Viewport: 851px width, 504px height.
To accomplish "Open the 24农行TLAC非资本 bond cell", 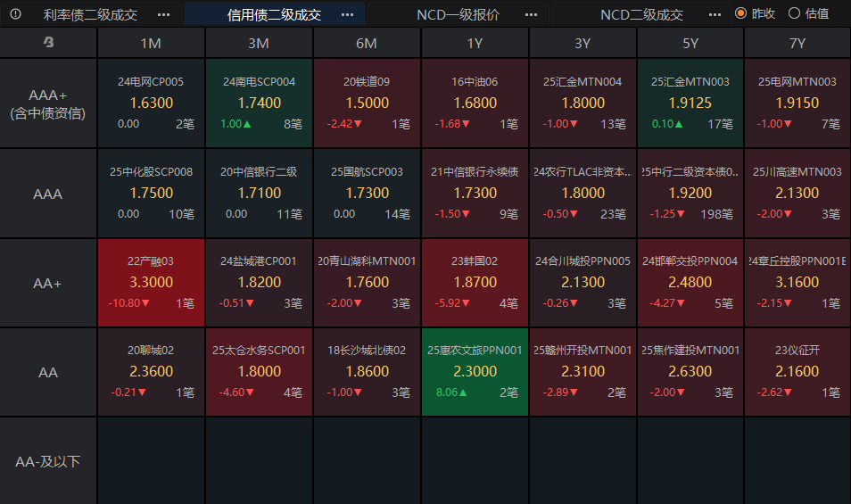I will [582, 194].
